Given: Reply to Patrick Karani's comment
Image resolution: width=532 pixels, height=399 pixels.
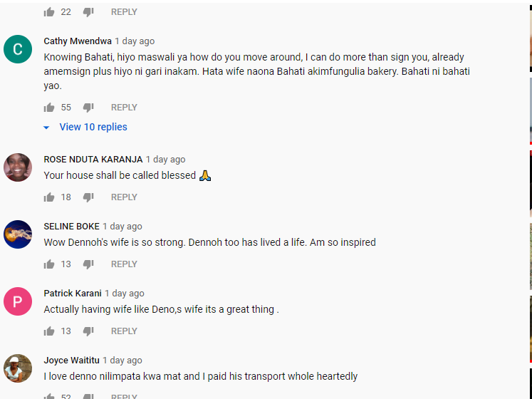Looking at the screenshot, I should 124,331.
